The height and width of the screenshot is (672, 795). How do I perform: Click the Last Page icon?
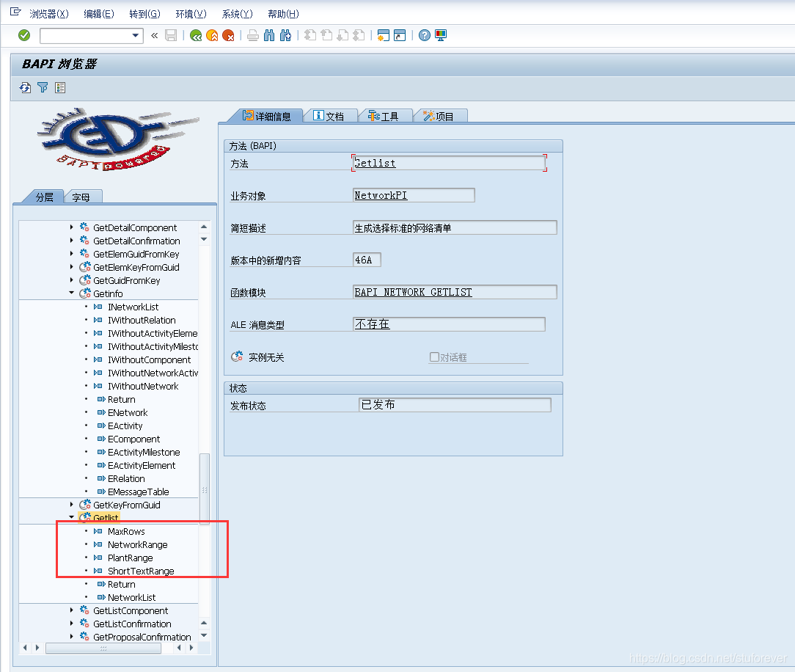point(359,35)
